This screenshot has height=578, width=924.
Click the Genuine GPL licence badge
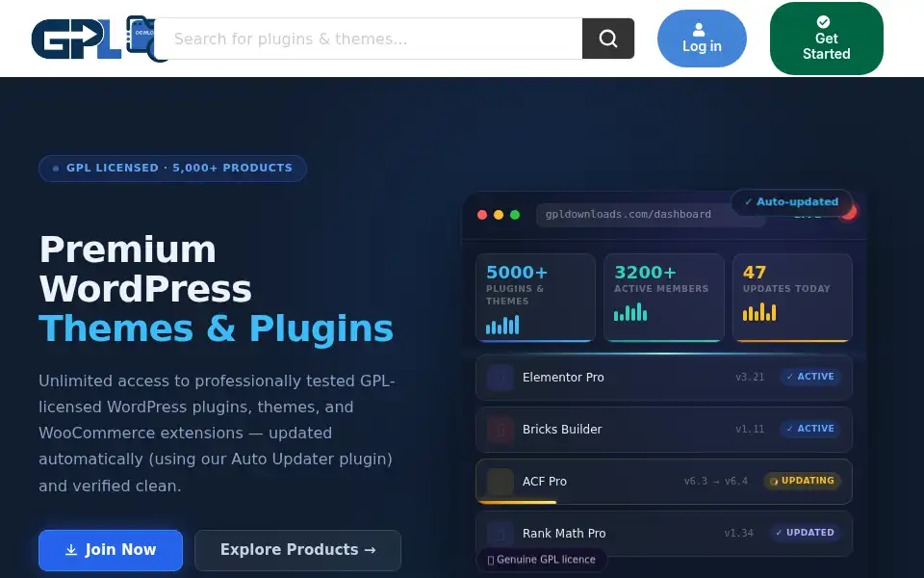542,560
